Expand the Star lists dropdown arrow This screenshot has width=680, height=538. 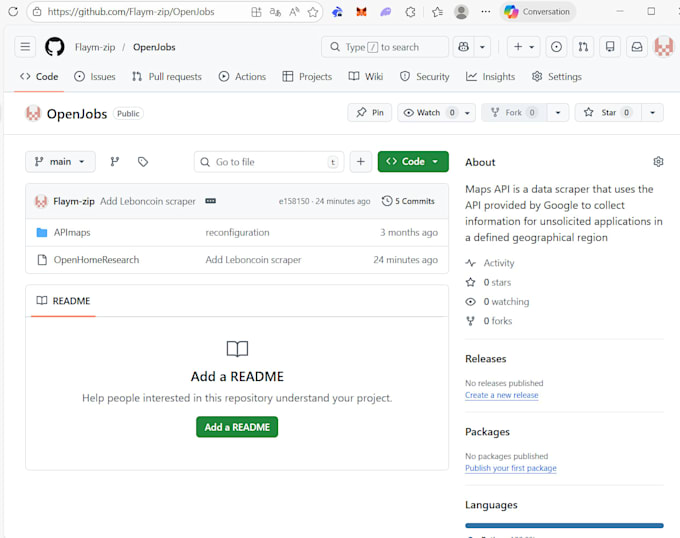(x=652, y=113)
